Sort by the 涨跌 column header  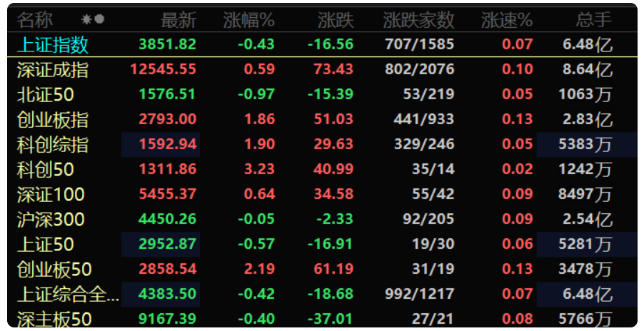336,20
